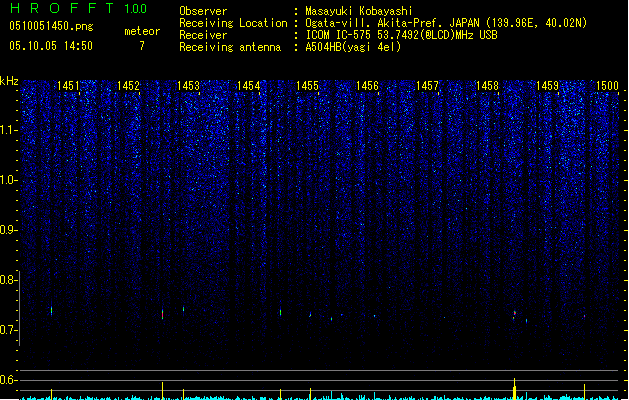Click the Observer field label
629x400 pixels.
203,11
